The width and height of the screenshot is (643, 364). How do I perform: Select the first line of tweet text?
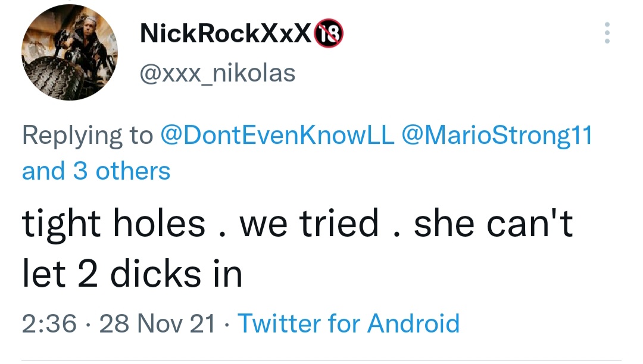click(297, 224)
